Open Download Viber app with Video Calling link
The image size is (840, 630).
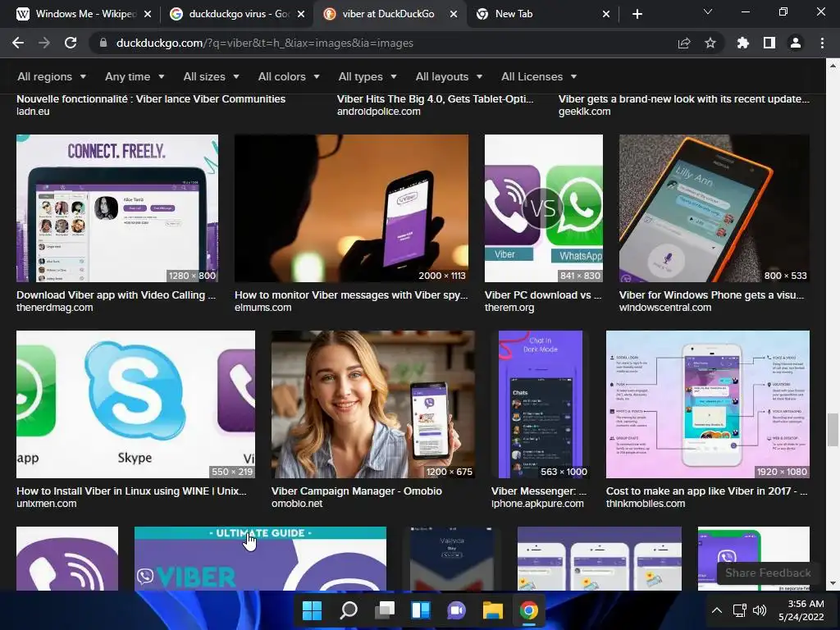click(x=116, y=295)
